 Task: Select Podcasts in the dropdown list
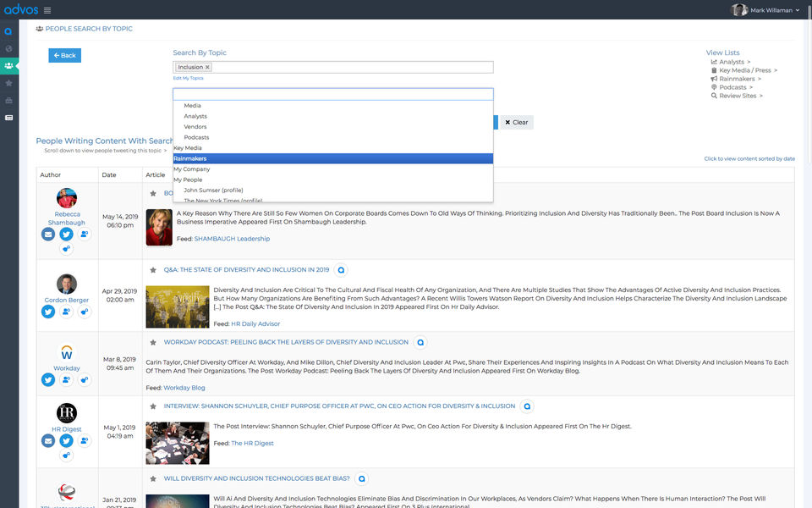pos(333,137)
